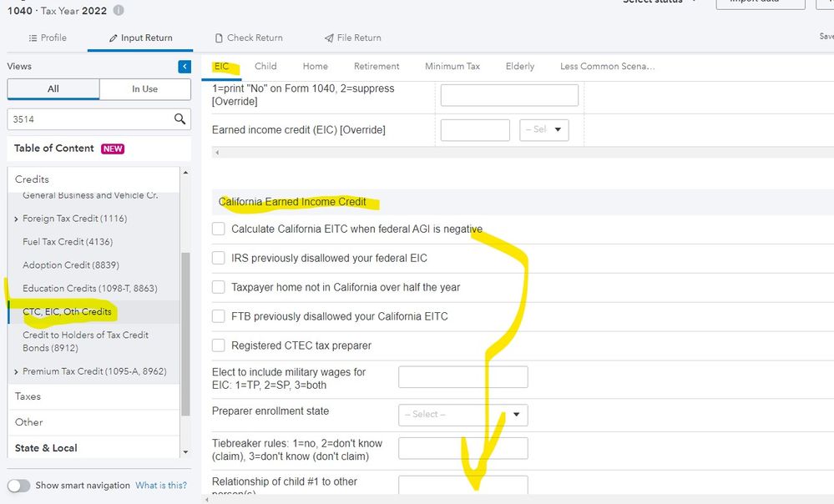
Task: Expand the Foreign Tax Credit (1116) item
Action: point(17,219)
